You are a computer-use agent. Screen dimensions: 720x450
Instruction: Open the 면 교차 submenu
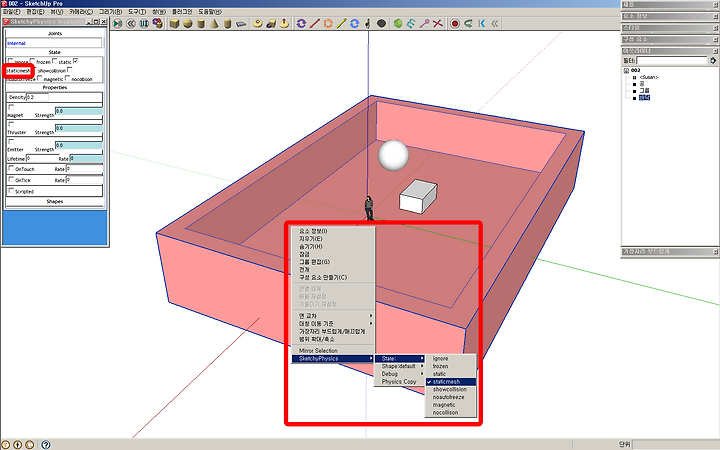(334, 316)
